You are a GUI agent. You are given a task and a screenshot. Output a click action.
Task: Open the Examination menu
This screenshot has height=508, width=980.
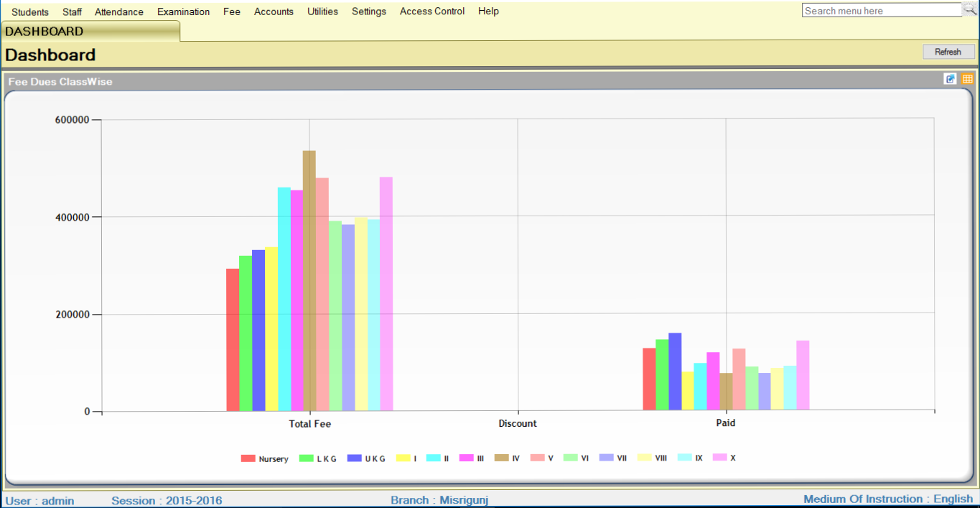(184, 11)
